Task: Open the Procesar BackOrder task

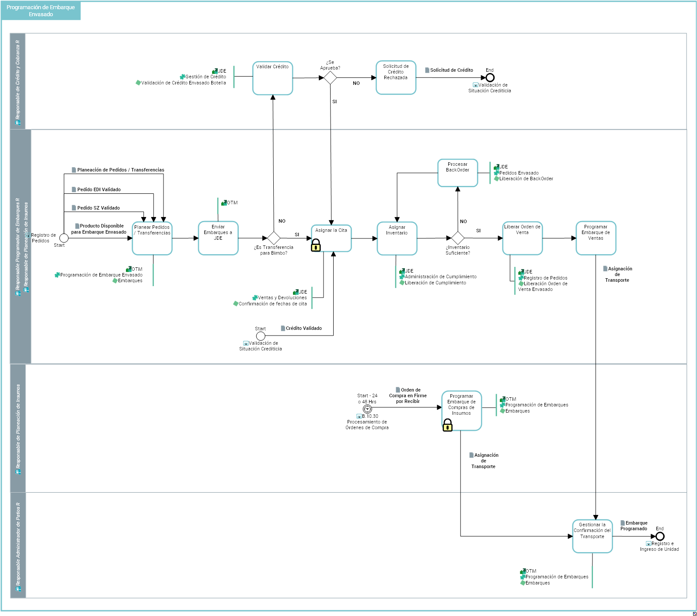Action: 458,173
